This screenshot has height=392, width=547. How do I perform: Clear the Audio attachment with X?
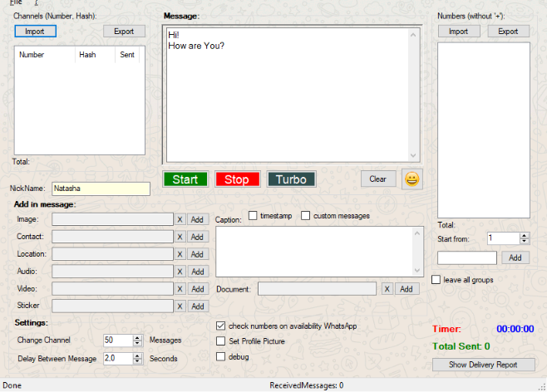tap(180, 272)
